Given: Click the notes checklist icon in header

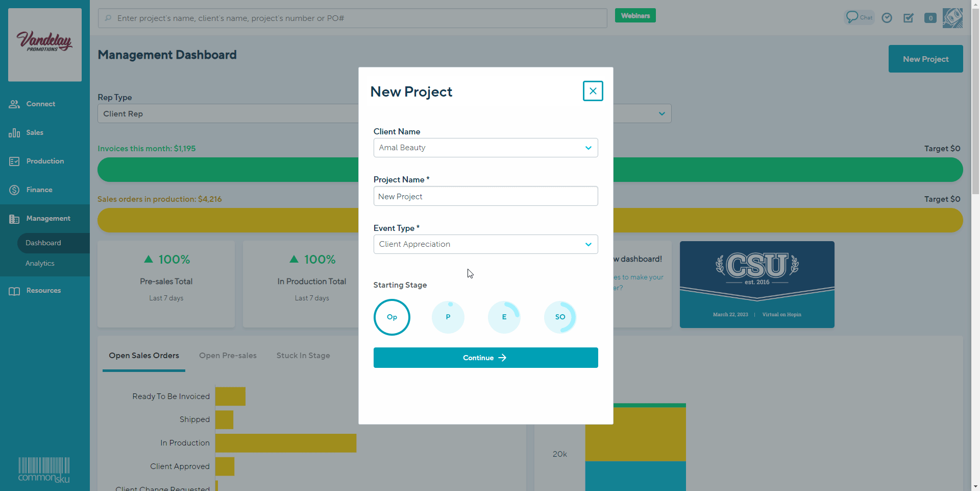Looking at the screenshot, I should tap(909, 18).
